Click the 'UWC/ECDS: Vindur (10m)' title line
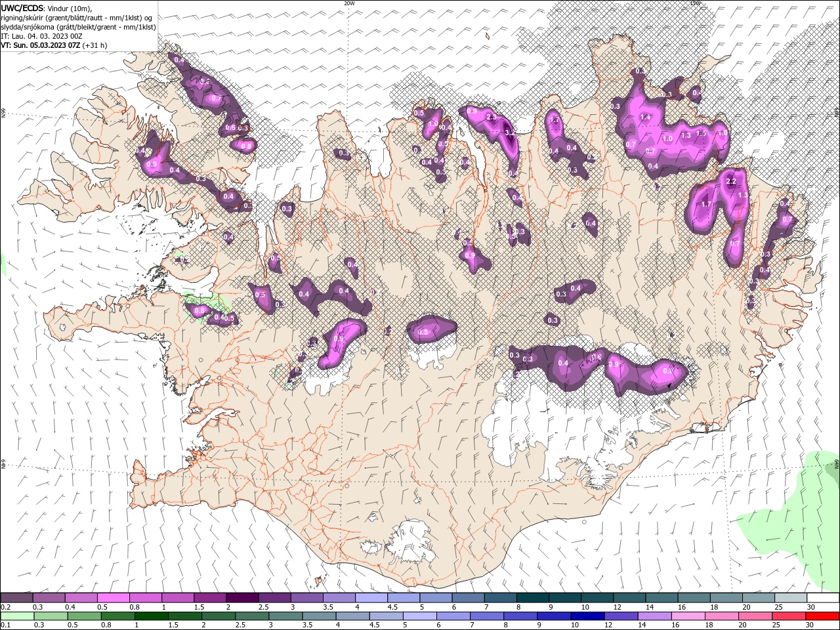The image size is (840, 630). [x=47, y=8]
